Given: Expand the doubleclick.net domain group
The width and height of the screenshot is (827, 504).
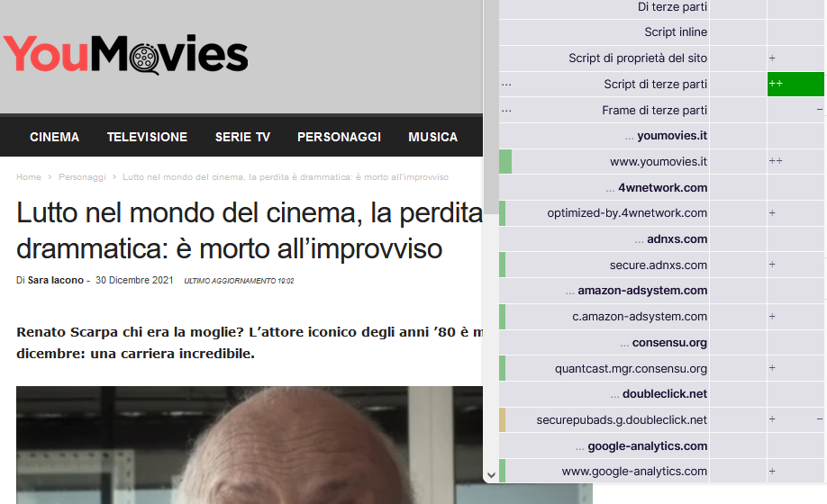Looking at the screenshot, I should 659,394.
